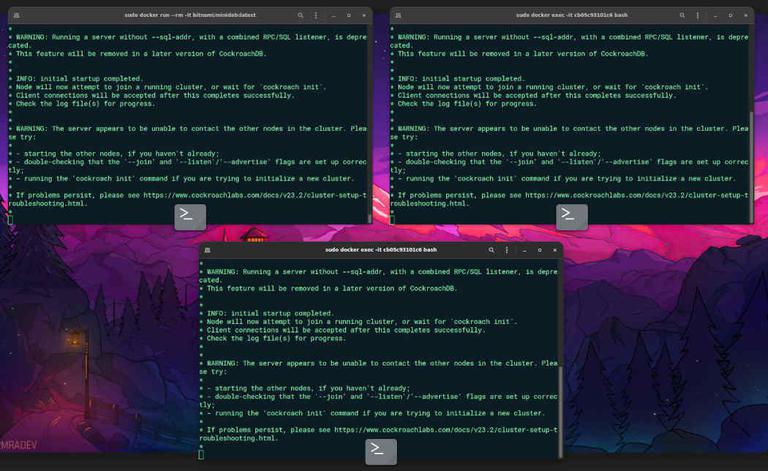The width and height of the screenshot is (768, 471).
Task: Click the title bar text of the bottom docker exec window
Action: (381, 250)
